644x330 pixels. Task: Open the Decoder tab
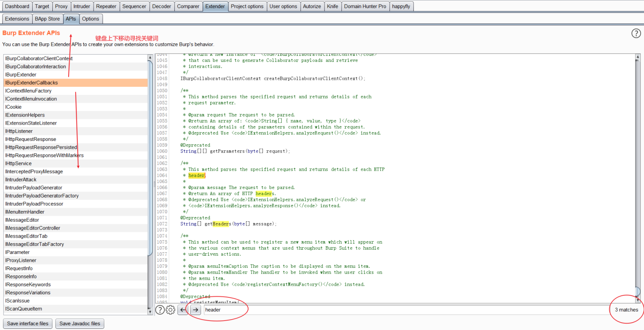[x=162, y=6]
